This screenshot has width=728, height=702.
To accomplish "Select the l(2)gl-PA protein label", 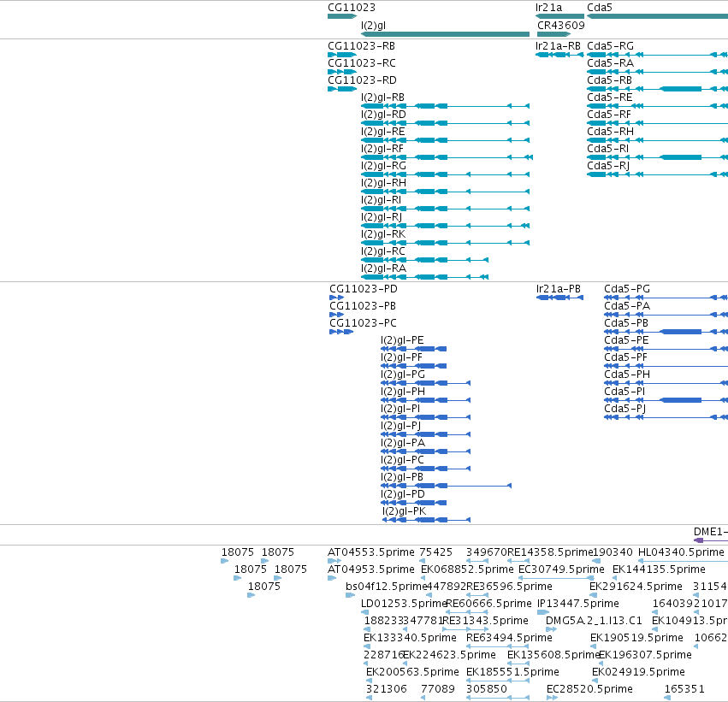I will [x=403, y=443].
